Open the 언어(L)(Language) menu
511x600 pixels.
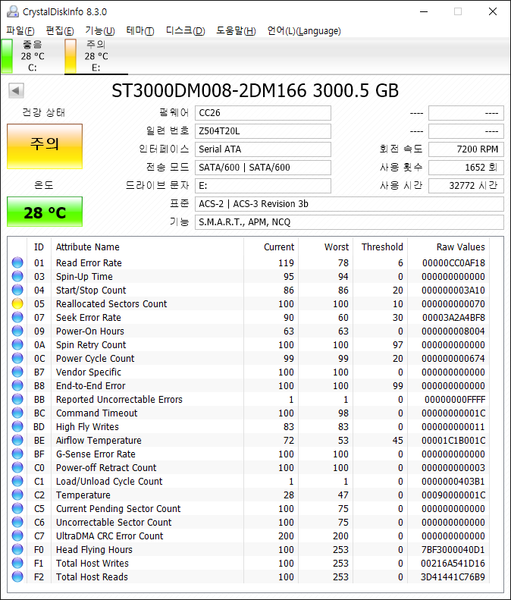(x=304, y=31)
